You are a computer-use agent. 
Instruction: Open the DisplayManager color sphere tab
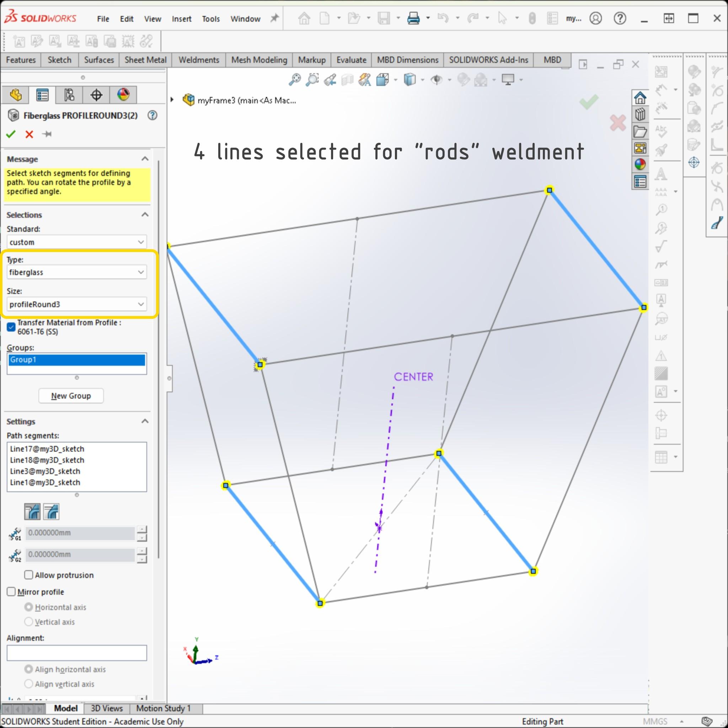click(x=123, y=95)
